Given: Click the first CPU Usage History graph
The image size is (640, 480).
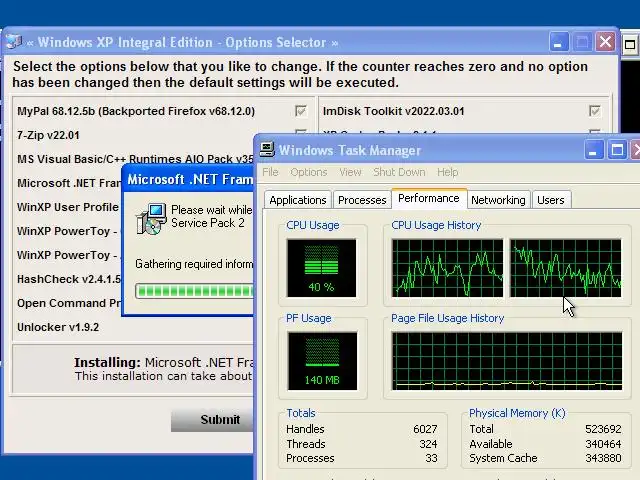Looking at the screenshot, I should coord(447,268).
